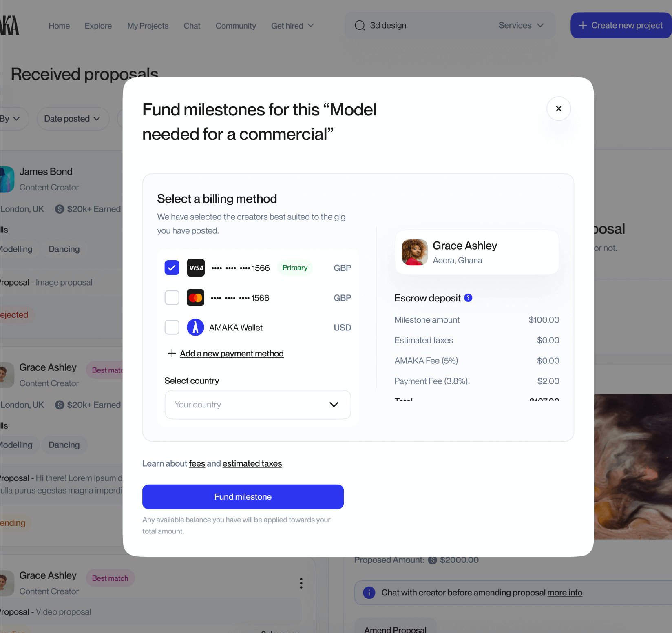Image resolution: width=672 pixels, height=633 pixels.
Task: Open the Your country dropdown
Action: click(258, 405)
